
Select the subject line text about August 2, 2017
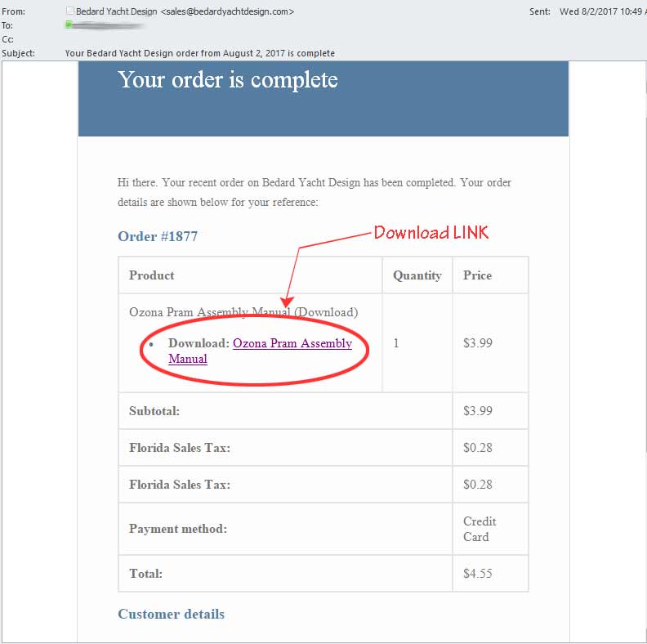pos(199,53)
